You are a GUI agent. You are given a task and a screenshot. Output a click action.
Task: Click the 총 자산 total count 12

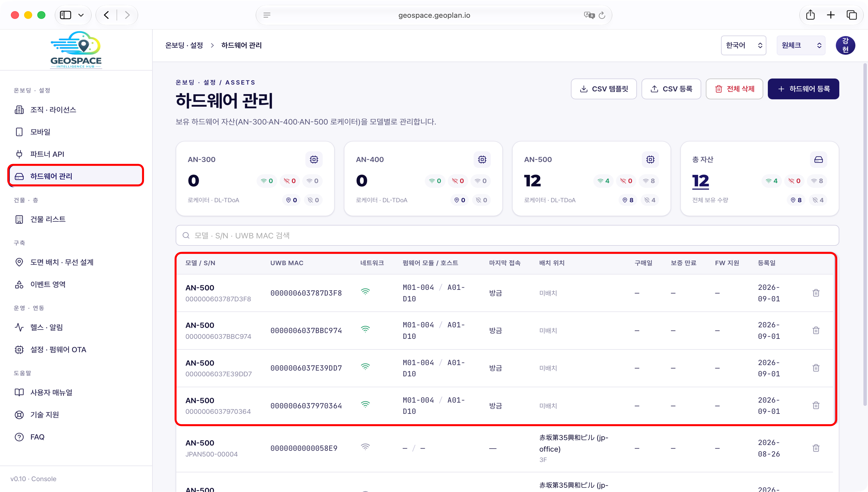701,181
